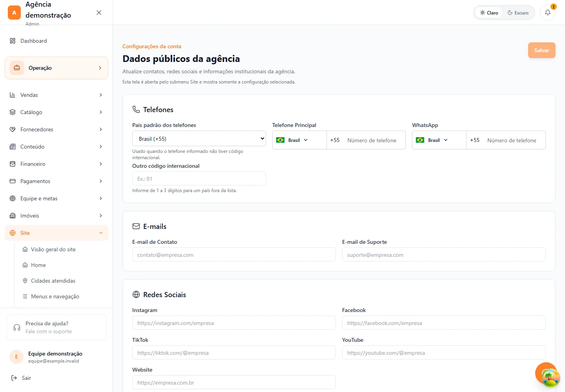Focus the Telefone Principal number field

[374, 140]
